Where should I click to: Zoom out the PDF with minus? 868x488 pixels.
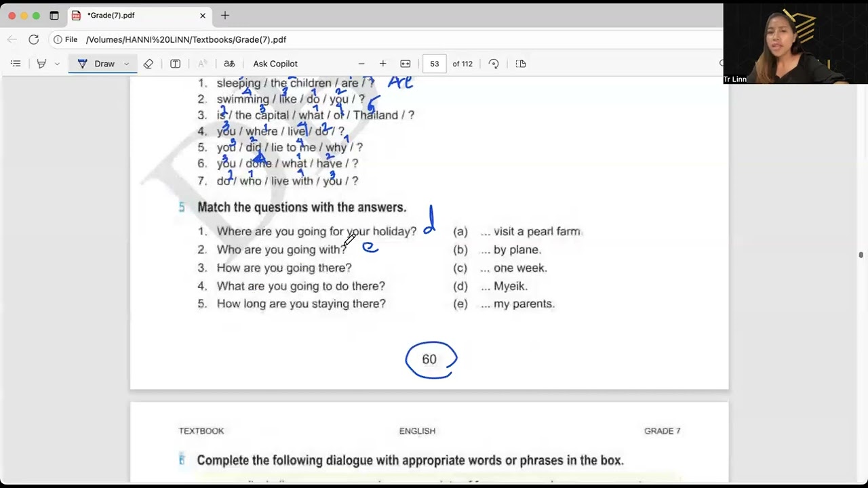click(x=361, y=64)
